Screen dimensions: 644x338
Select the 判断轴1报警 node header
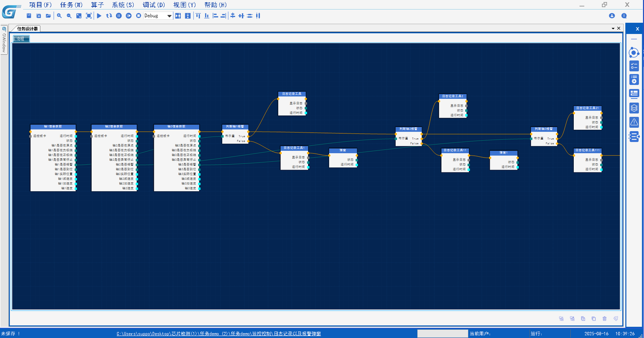pyautogui.click(x=235, y=127)
